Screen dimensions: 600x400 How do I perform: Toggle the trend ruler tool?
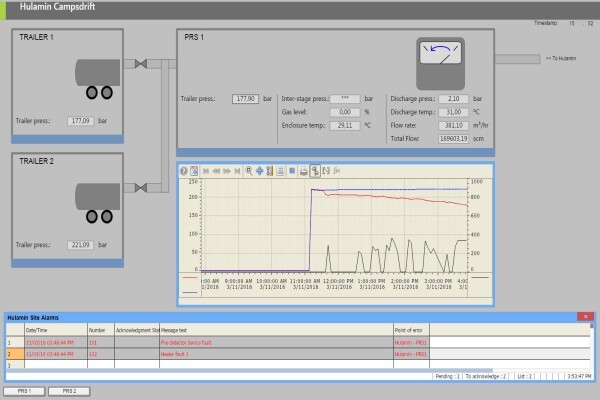270,171
